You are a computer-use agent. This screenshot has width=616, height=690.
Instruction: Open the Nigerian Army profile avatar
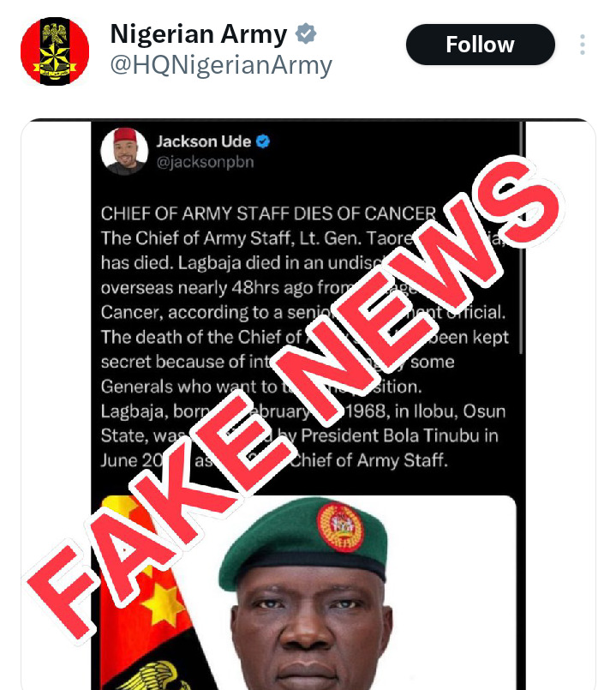55,51
